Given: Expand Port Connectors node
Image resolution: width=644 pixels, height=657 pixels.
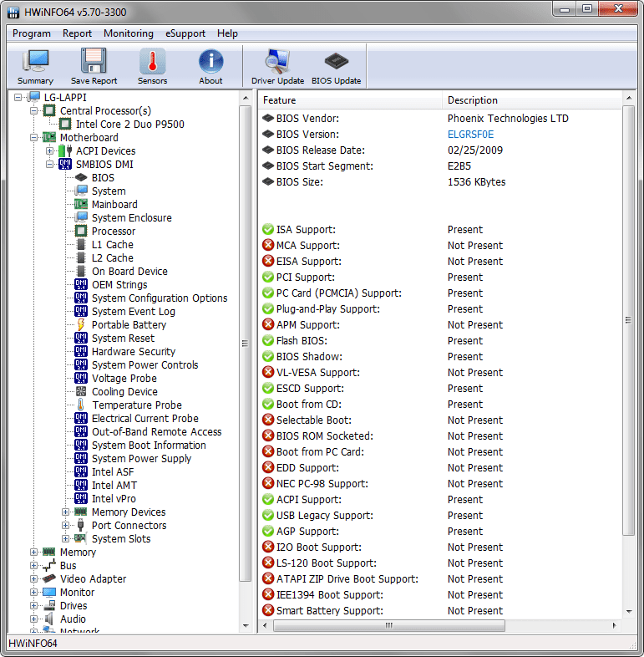Looking at the screenshot, I should pos(66,526).
